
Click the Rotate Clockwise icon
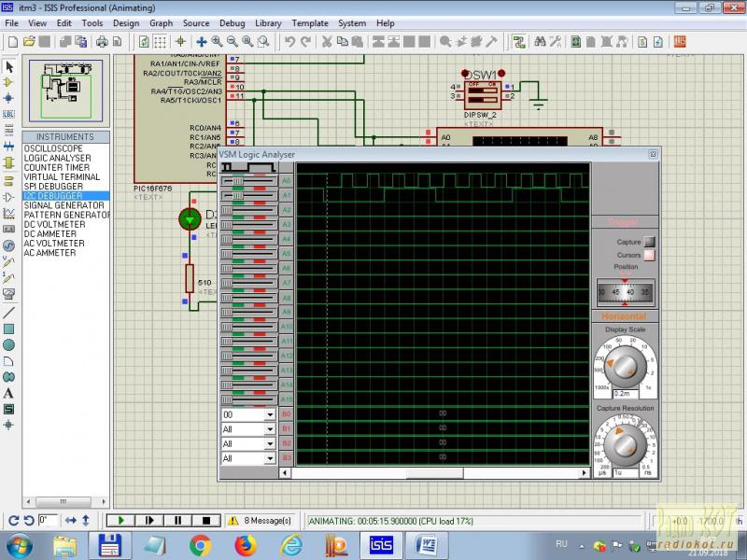[x=13, y=521]
